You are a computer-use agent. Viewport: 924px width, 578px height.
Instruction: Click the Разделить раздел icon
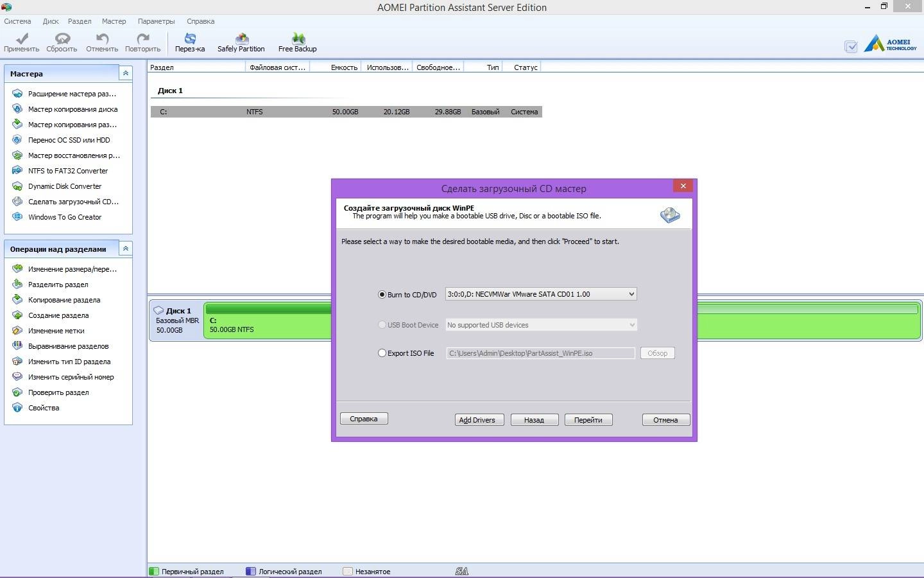(17, 285)
